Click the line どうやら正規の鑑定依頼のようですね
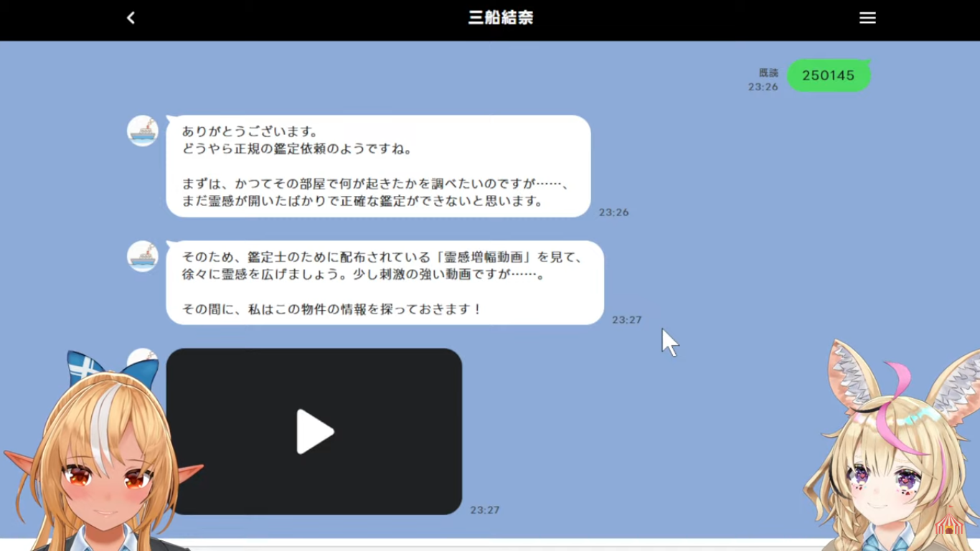Screen dimensions: 980x551 pos(297,149)
